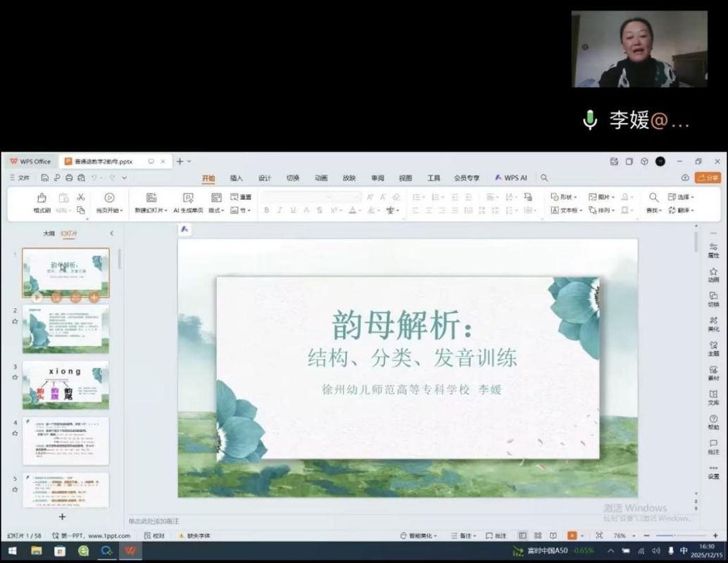Open the Theme (主题) sidebar icon

click(713, 347)
